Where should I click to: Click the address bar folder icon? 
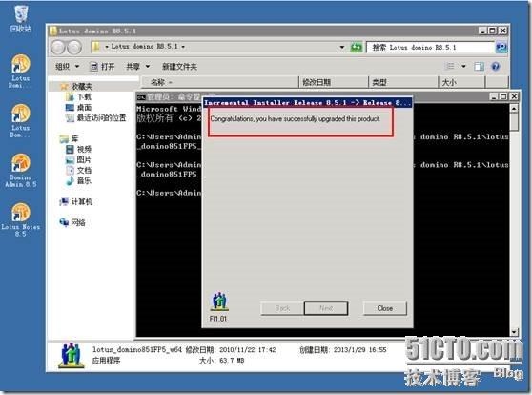click(96, 47)
